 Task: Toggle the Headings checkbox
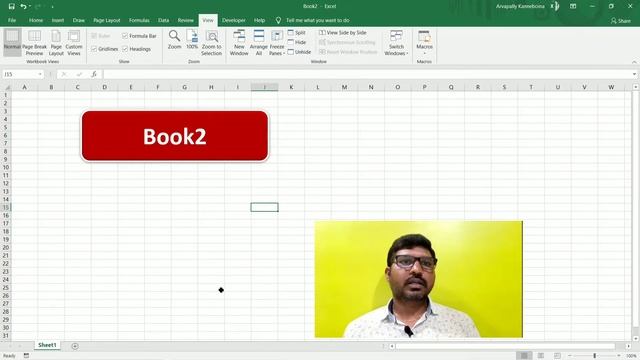click(125, 49)
